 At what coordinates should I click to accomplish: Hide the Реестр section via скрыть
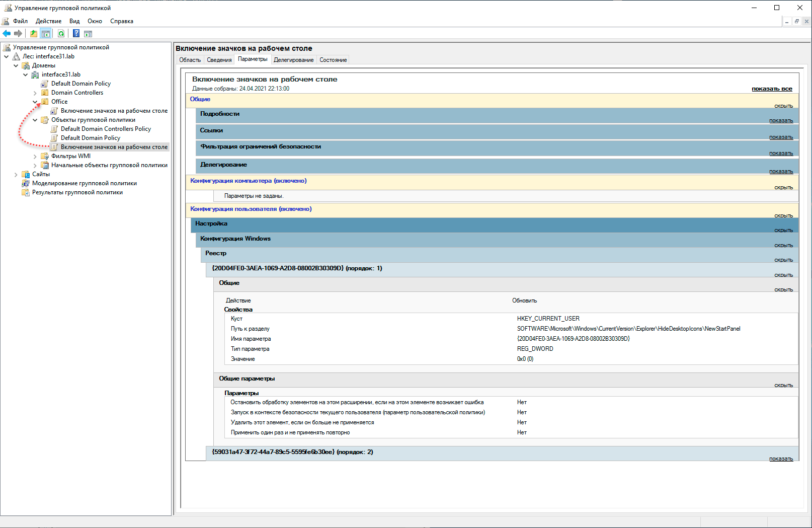783,260
